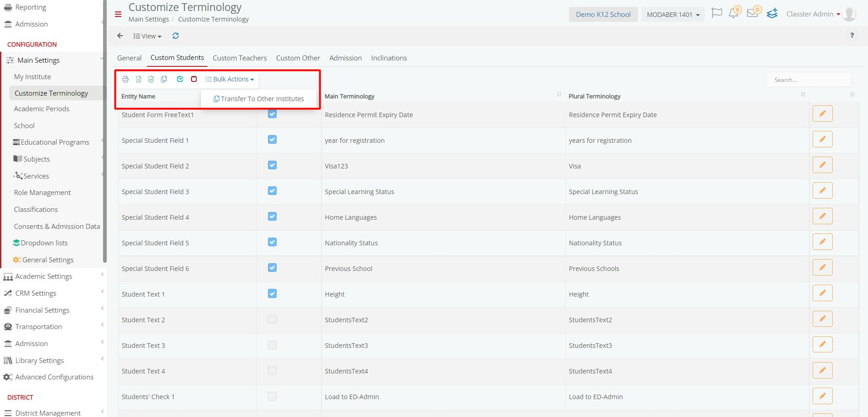868x417 pixels.
Task: Check the Student Text 3 checkbox
Action: [272, 345]
